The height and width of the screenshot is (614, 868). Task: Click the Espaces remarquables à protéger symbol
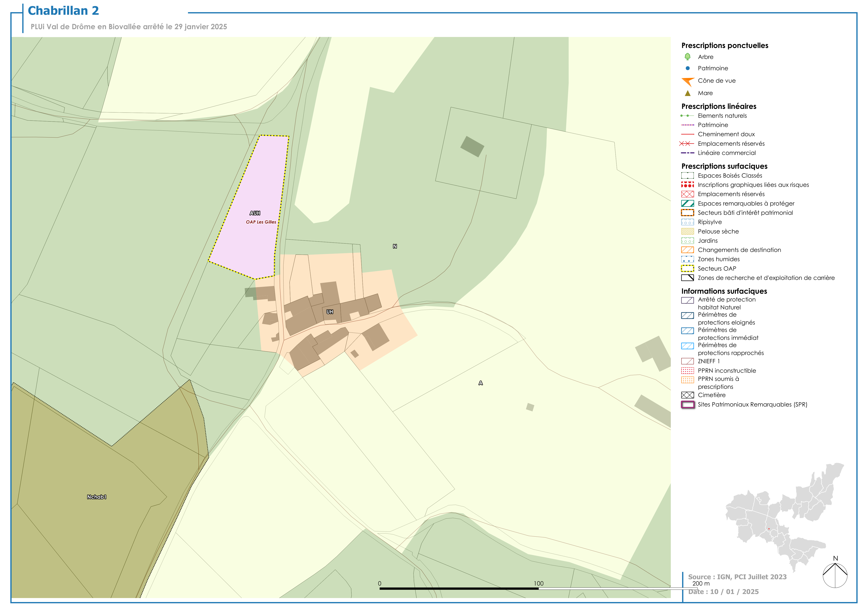coord(687,203)
